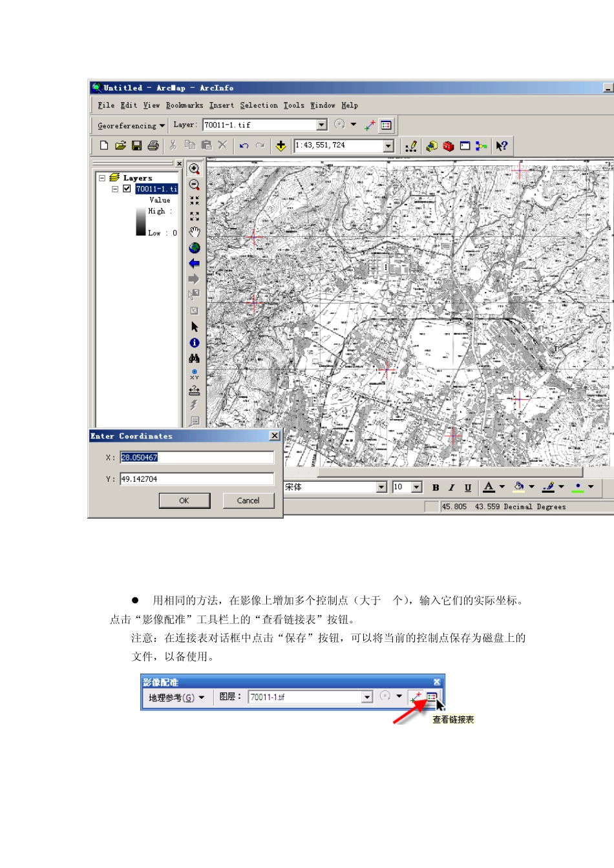Launch ArcCatalog from the toolbar
This screenshot has height=868, width=614.
click(432, 147)
